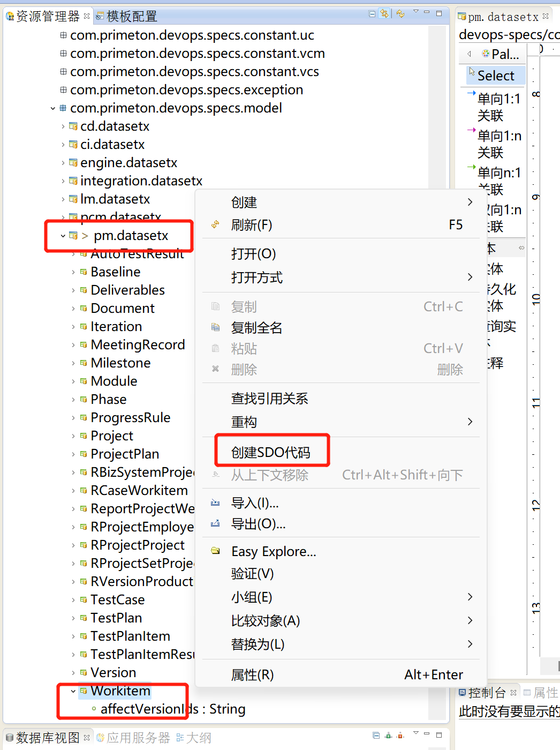This screenshot has height=750, width=560.
Task: Close the pm.datasetx editor tab
Action: coord(546,17)
